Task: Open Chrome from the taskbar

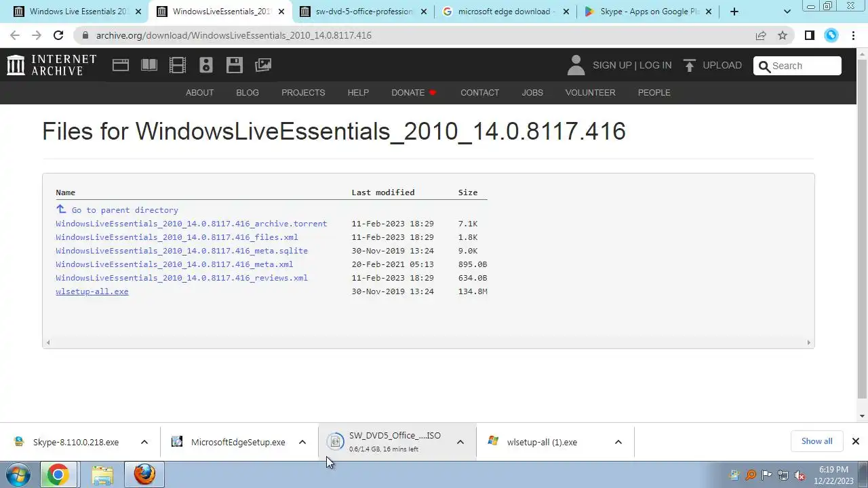Action: 58,474
